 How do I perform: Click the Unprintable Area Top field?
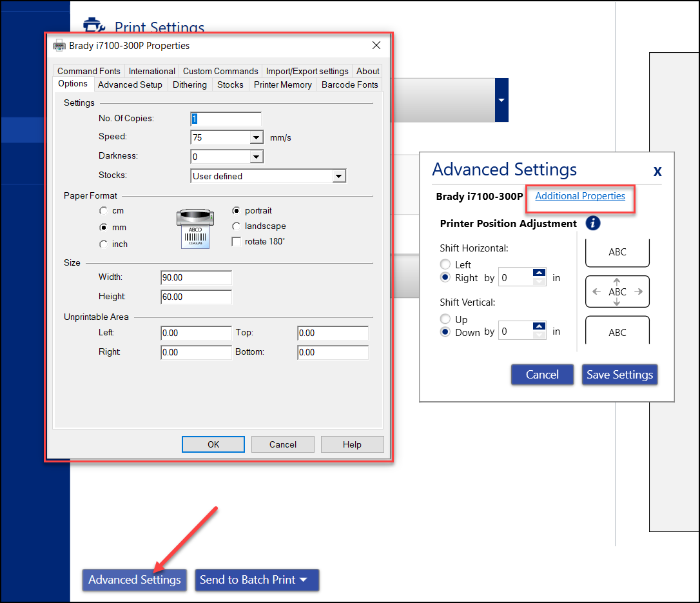click(333, 333)
